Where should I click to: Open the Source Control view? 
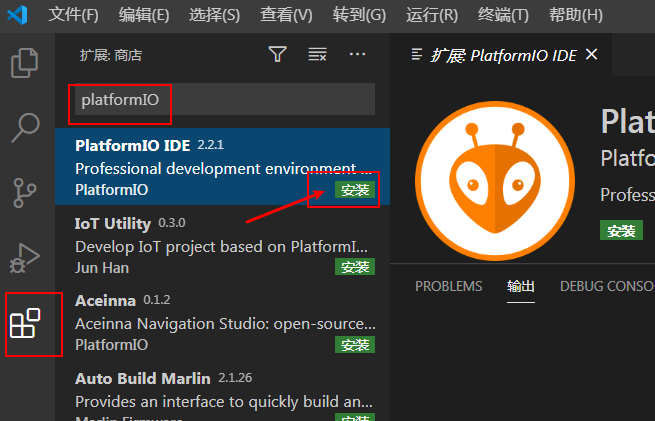[25, 193]
